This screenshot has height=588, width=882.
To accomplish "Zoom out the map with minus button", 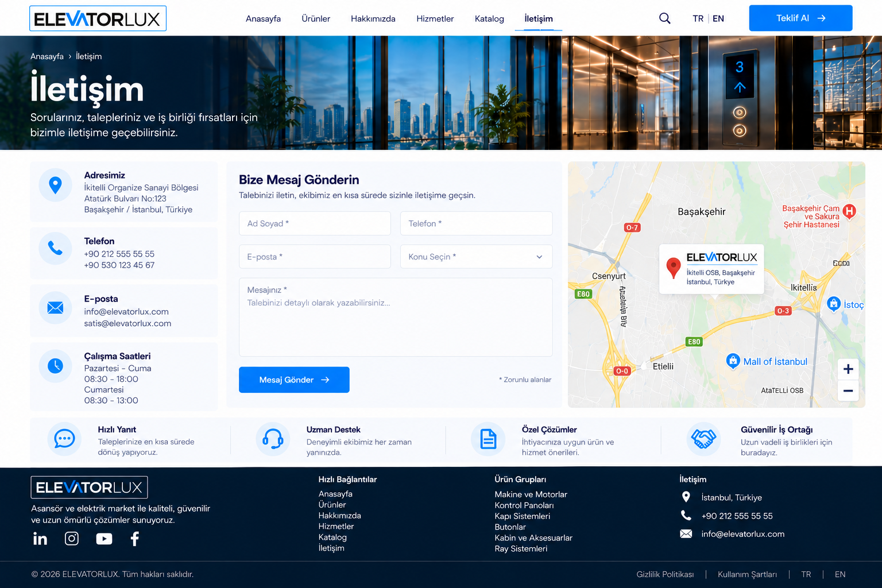I will point(848,390).
